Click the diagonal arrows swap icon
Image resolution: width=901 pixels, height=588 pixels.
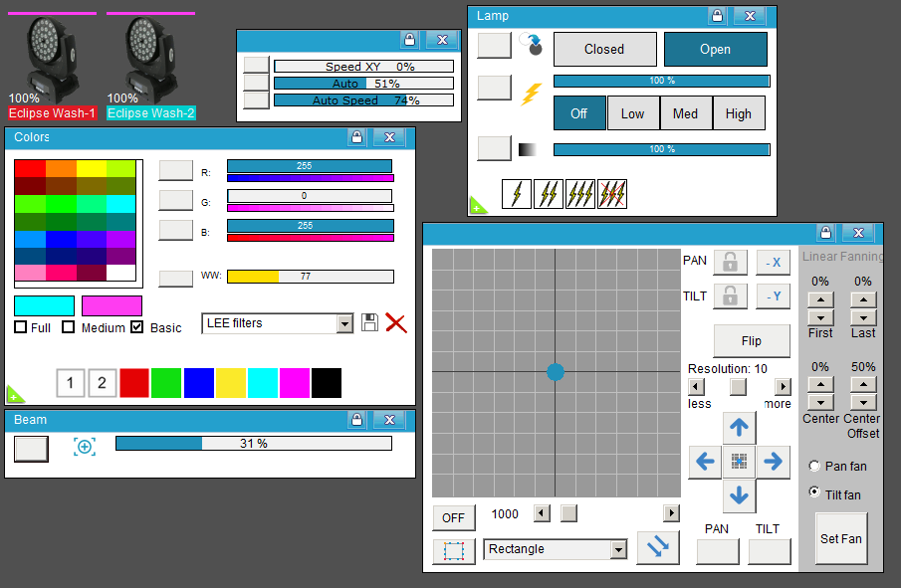coord(658,547)
